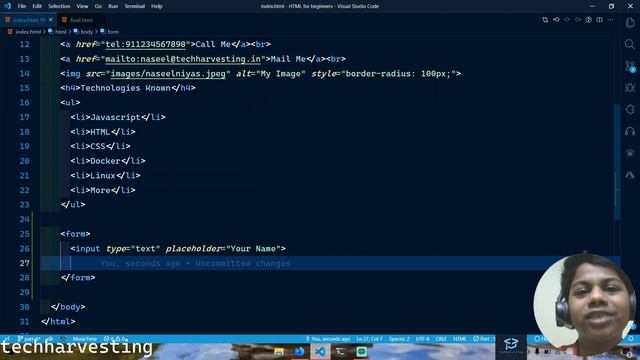Screen dimensions: 640x360
Task: Click the git blame 'You, seconds ago' status item
Action: pos(328,339)
